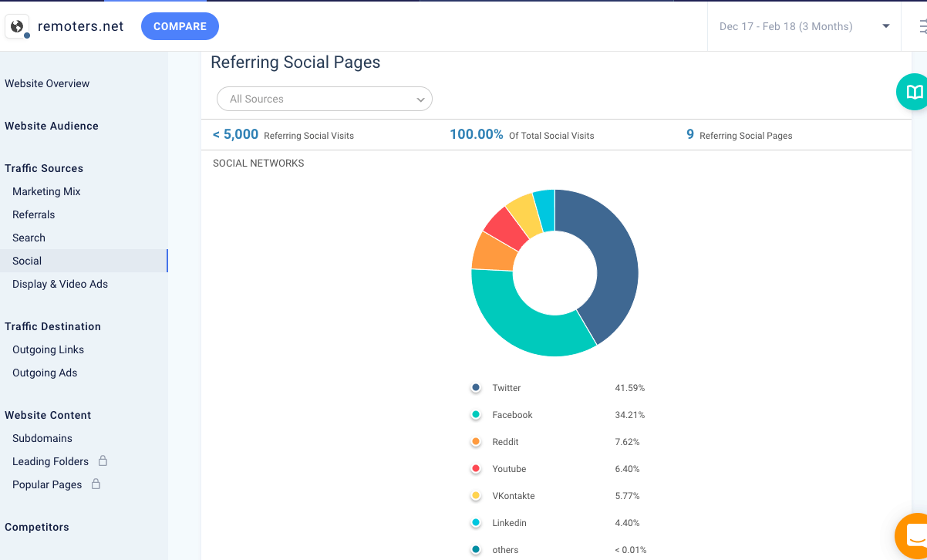Select Search under Traffic Sources
Screen dimensions: 927x560
coord(29,238)
